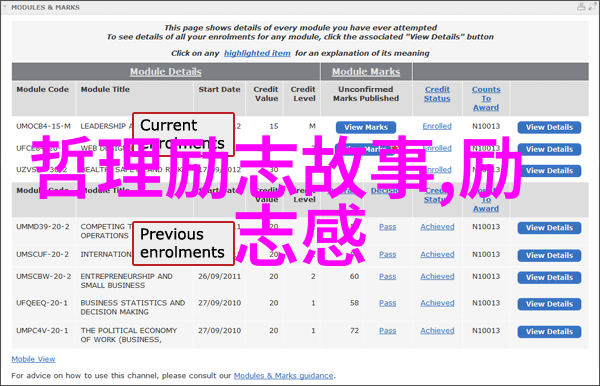Select module code UMSCUF-20-2
This screenshot has width=600, height=386.
point(42,254)
